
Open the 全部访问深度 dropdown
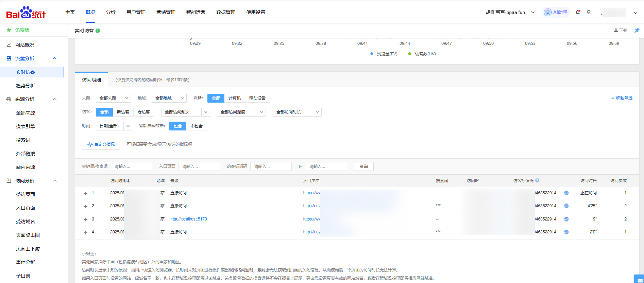[241, 112]
